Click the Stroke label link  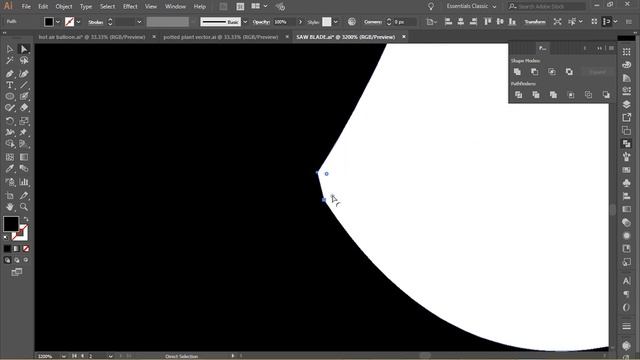tap(96, 22)
